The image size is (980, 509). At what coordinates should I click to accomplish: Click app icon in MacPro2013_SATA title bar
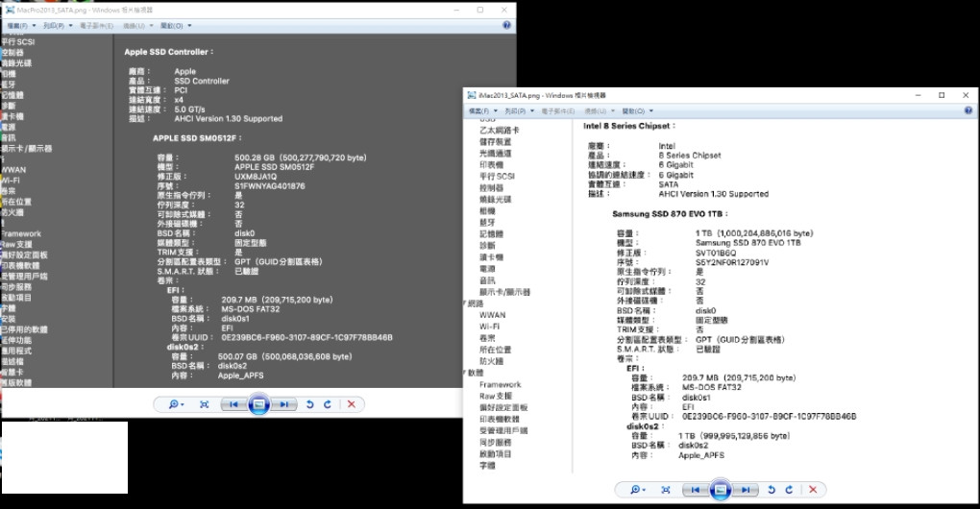(10, 10)
